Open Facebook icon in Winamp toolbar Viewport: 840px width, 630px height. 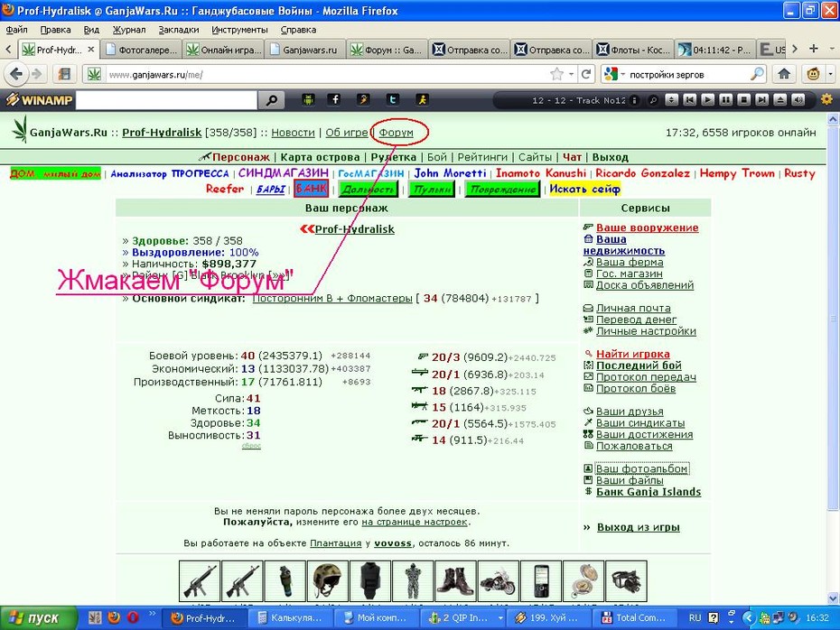click(335, 99)
